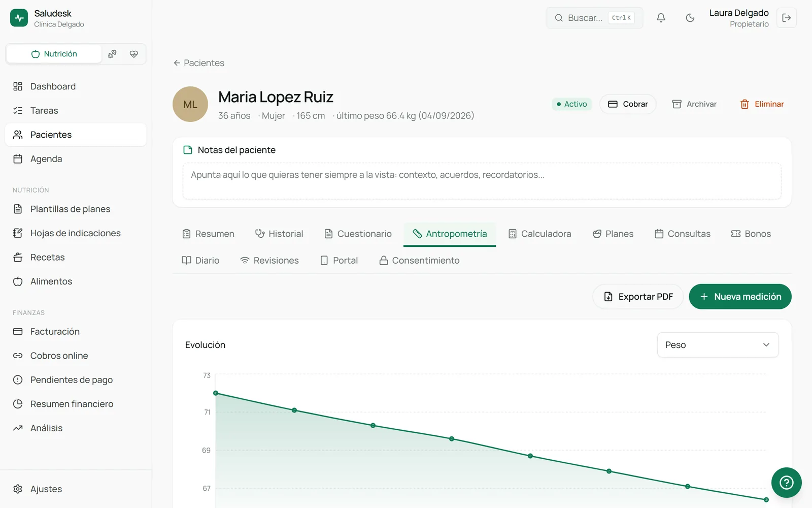Open the help question mark button

pos(786,482)
